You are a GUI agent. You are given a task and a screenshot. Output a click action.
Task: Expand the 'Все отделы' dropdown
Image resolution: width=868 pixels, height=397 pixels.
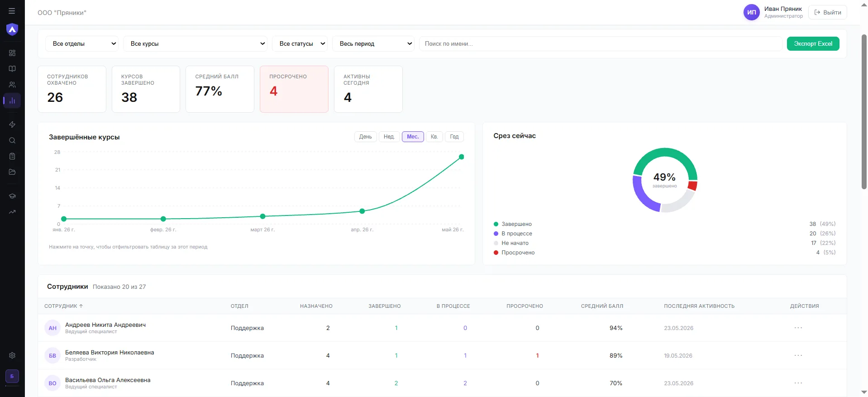pos(82,44)
